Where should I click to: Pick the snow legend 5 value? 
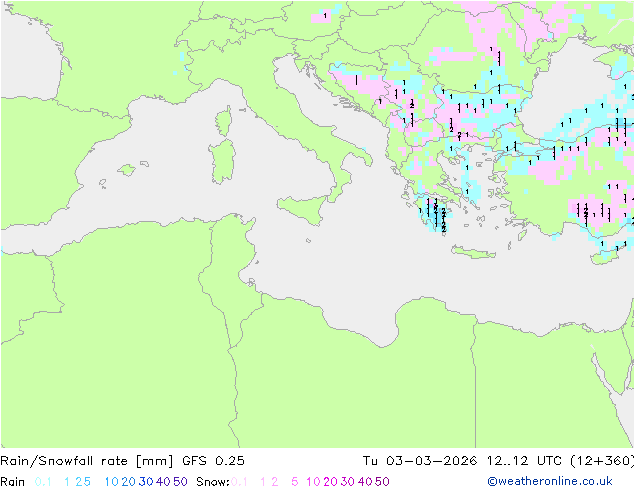pos(295,482)
